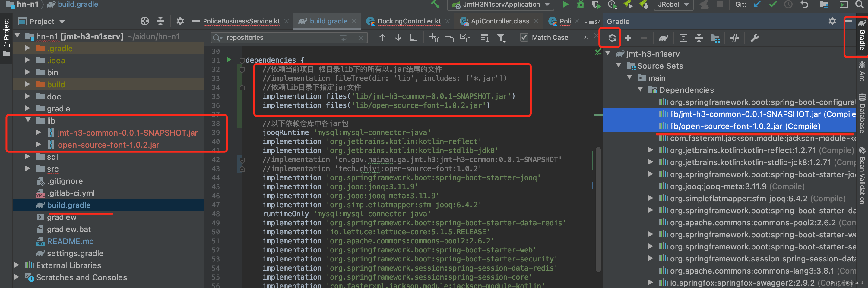Show source roots grouping icon in Gradle panel

click(715, 38)
